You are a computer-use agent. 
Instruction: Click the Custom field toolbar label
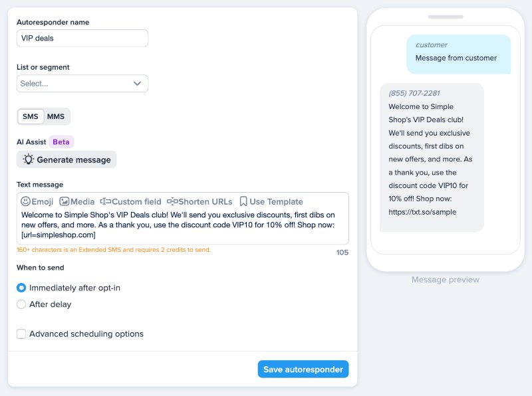tap(136, 201)
